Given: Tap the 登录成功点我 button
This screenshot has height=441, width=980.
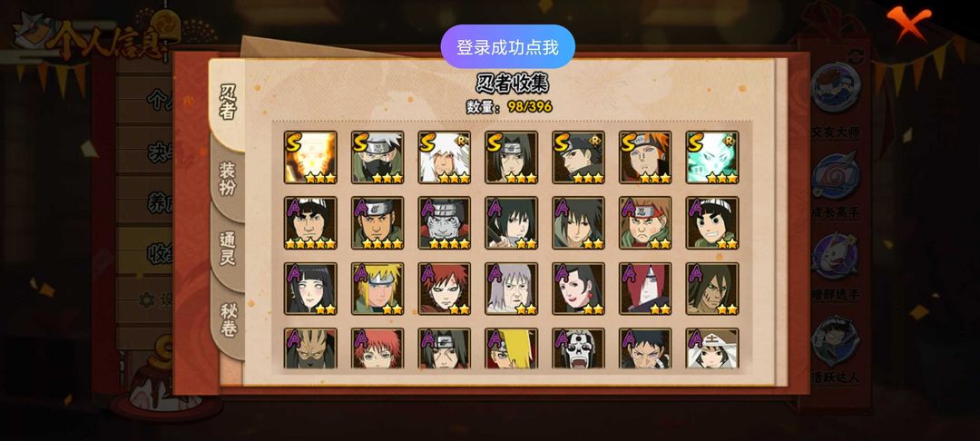Looking at the screenshot, I should click(507, 47).
